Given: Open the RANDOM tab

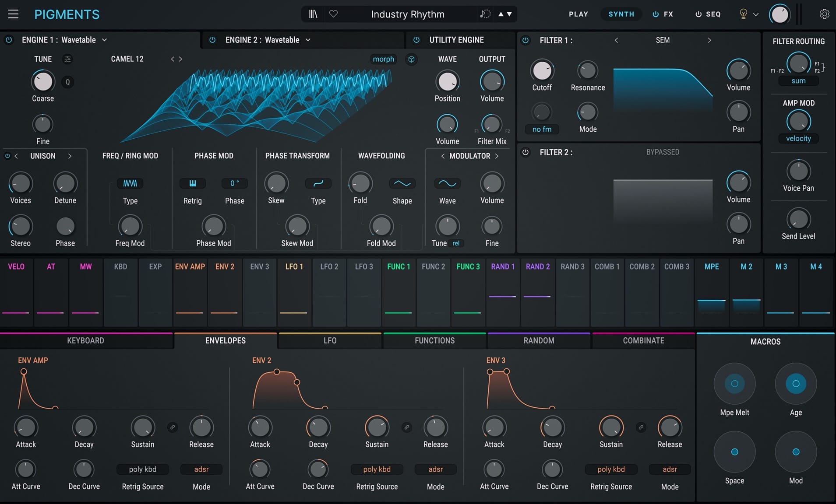Looking at the screenshot, I should point(539,340).
